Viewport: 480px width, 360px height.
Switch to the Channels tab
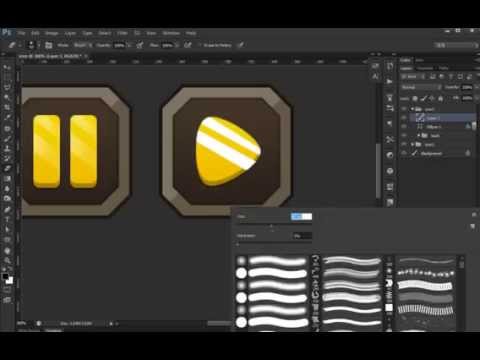coord(425,68)
